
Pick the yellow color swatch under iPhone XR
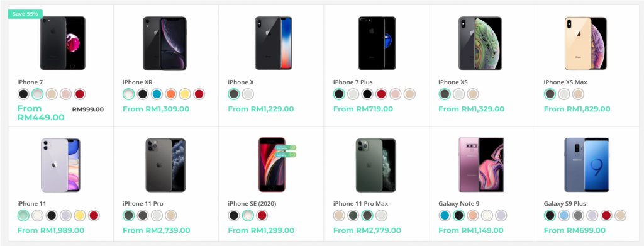pos(185,94)
